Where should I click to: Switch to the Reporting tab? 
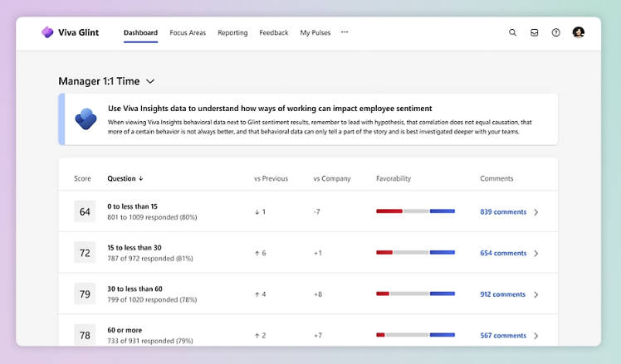[x=232, y=32]
